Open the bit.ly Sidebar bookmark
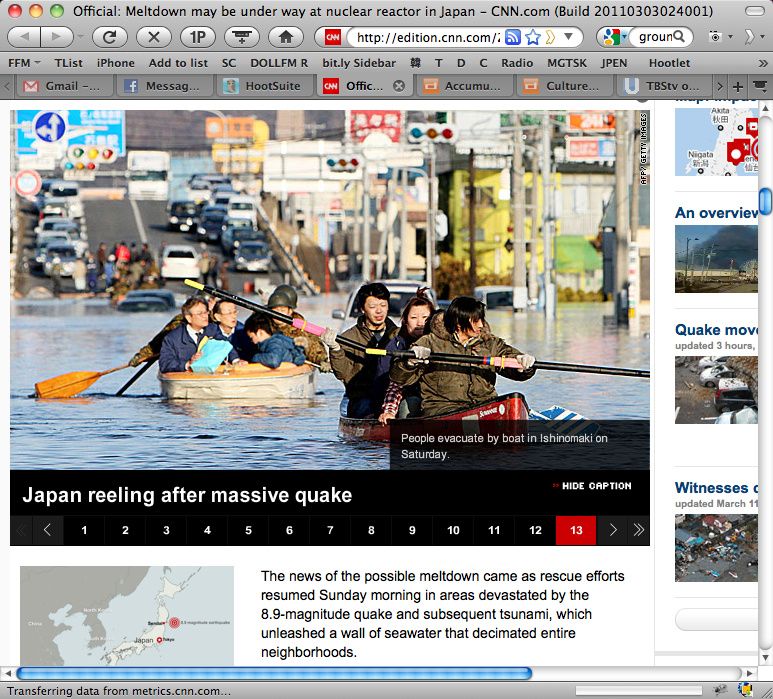773x699 pixels. pyautogui.click(x=359, y=63)
